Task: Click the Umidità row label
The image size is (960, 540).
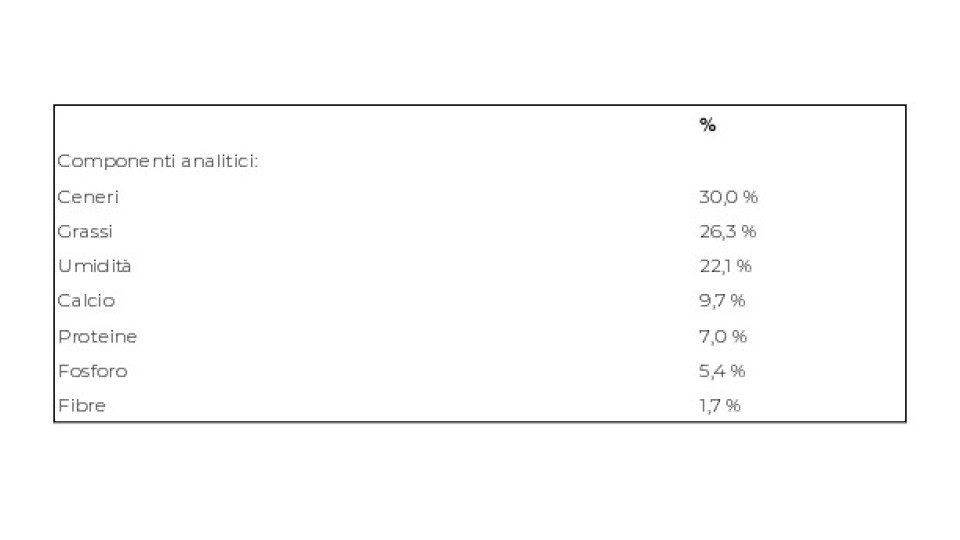Action: coord(95,266)
